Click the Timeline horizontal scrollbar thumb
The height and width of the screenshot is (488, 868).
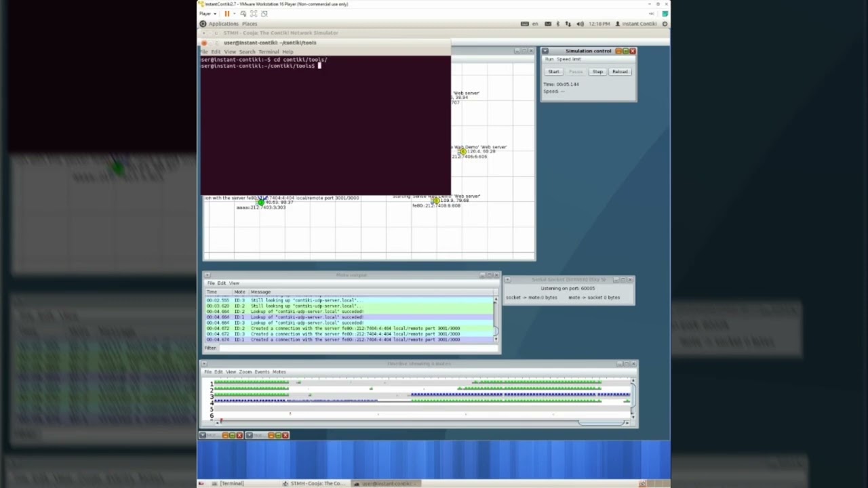tap(601, 423)
